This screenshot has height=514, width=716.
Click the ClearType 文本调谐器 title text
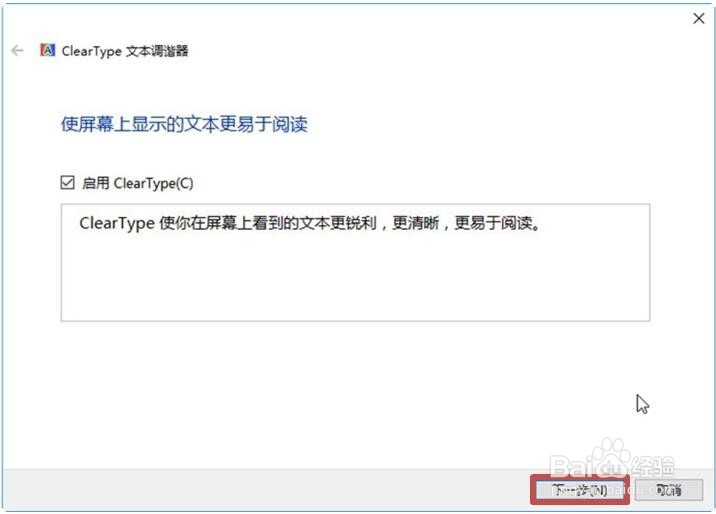click(x=125, y=51)
